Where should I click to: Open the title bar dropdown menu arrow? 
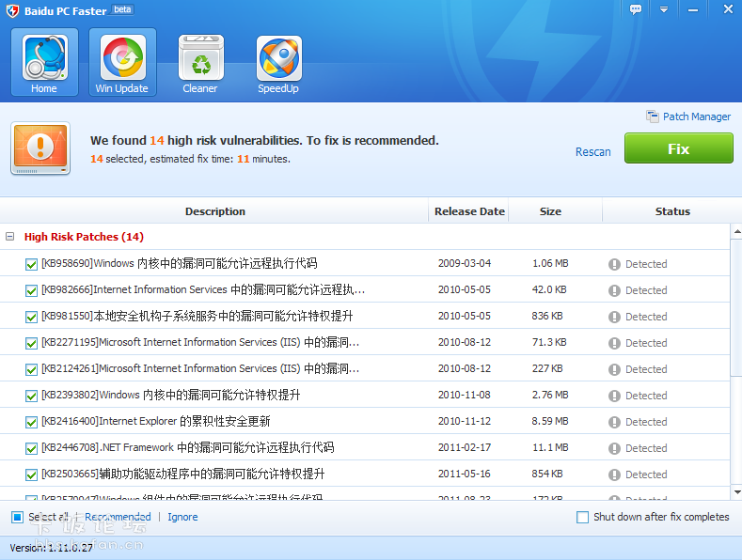664,9
